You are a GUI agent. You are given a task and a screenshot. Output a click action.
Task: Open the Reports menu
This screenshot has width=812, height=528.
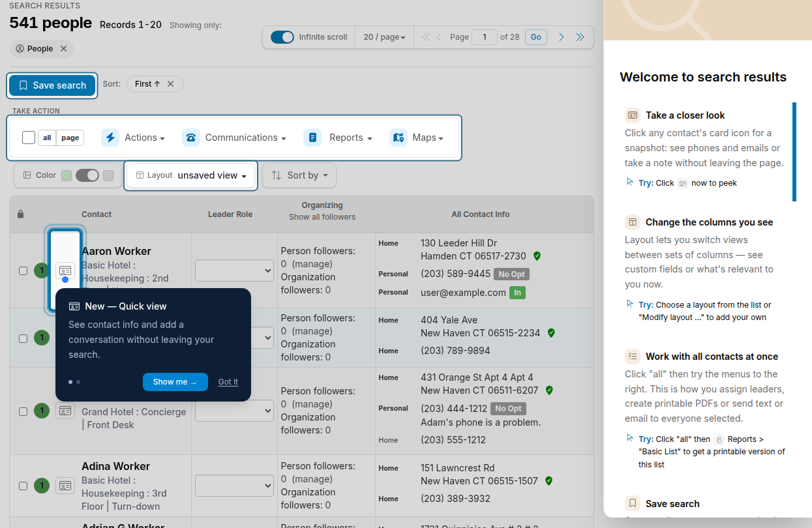[x=351, y=138]
